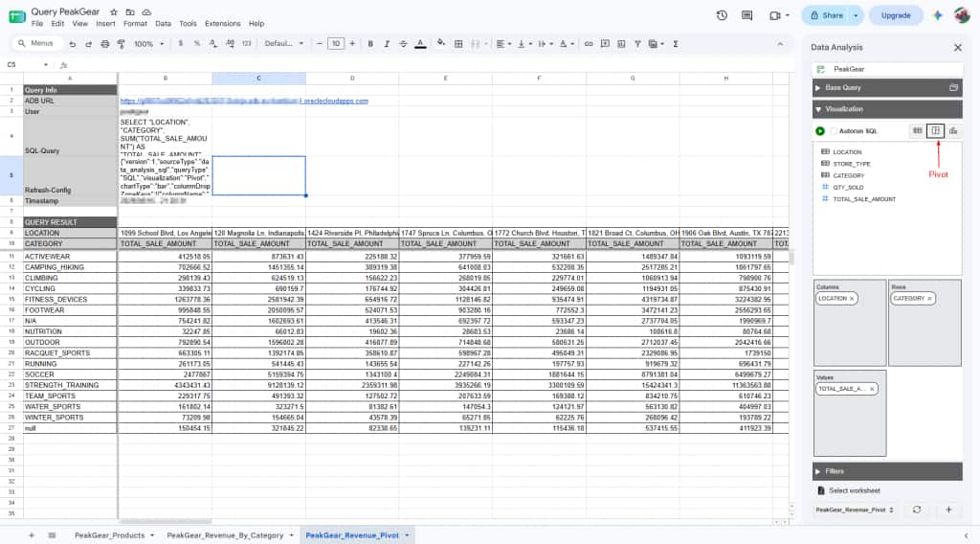Open text color picker

click(421, 44)
